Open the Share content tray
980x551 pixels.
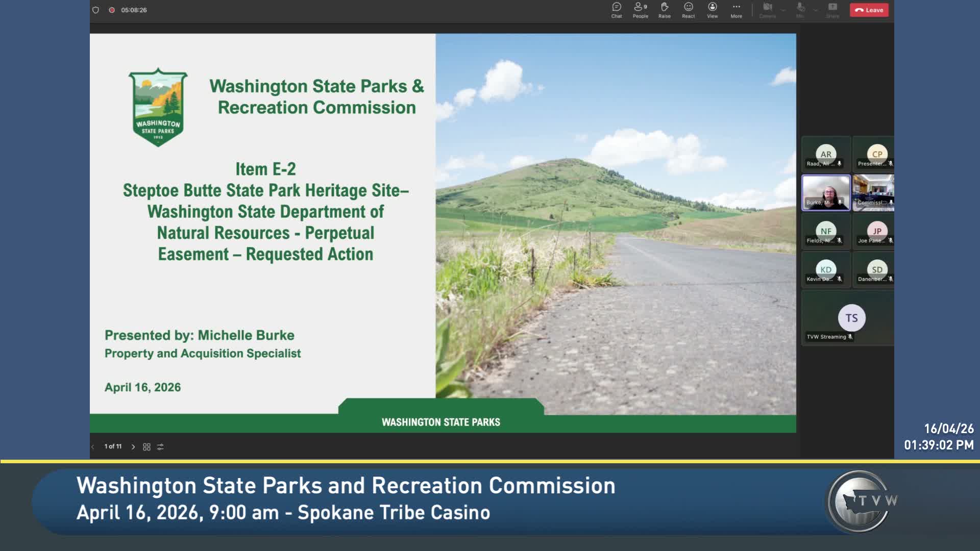[832, 10]
